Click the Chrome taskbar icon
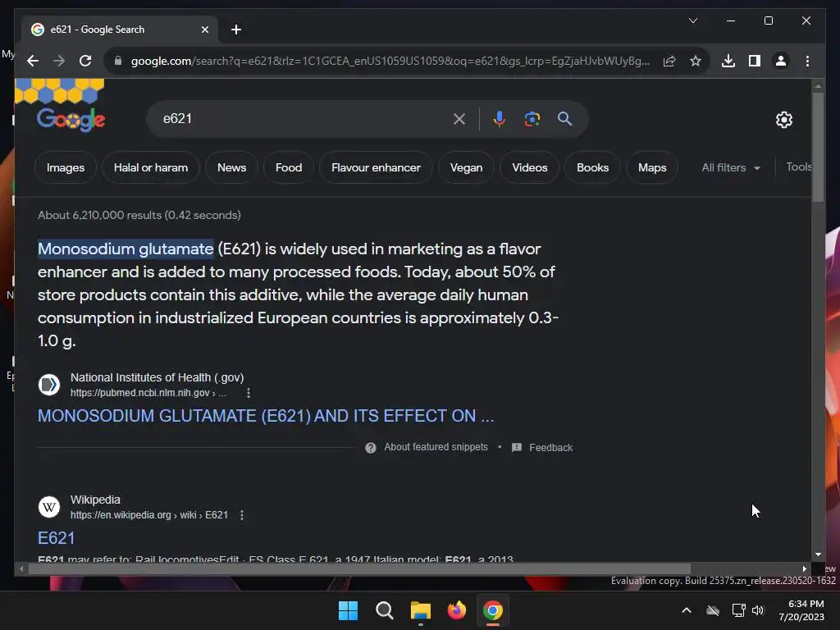Viewport: 840px width, 630px height. coord(493,610)
